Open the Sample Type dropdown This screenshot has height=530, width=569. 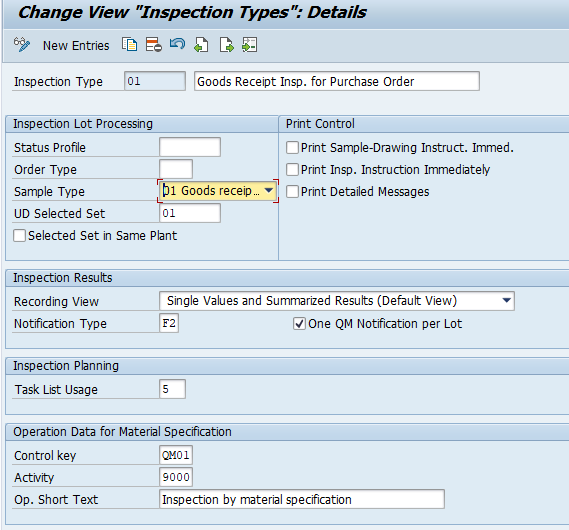pos(269,191)
